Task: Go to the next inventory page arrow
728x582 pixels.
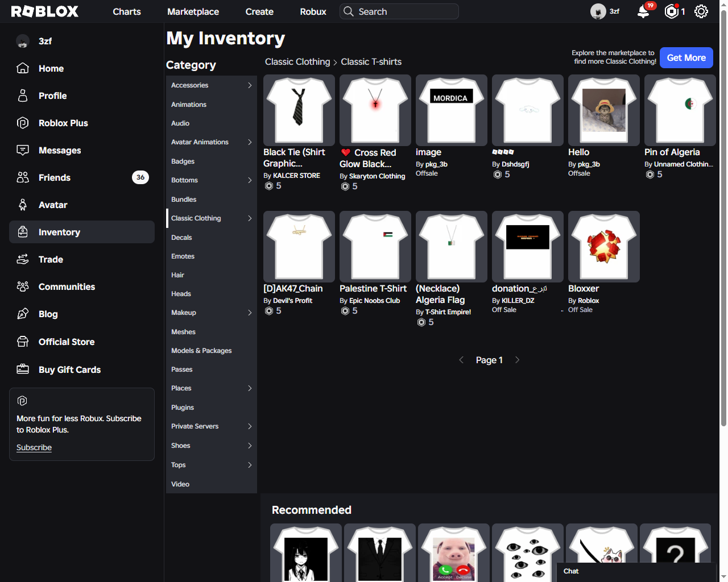Action: point(517,360)
